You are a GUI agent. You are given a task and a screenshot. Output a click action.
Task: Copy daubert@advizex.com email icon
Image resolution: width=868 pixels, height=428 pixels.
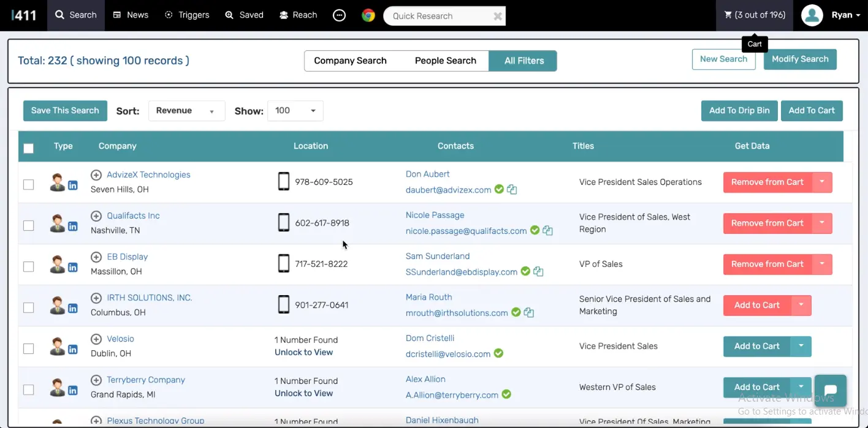[512, 190]
